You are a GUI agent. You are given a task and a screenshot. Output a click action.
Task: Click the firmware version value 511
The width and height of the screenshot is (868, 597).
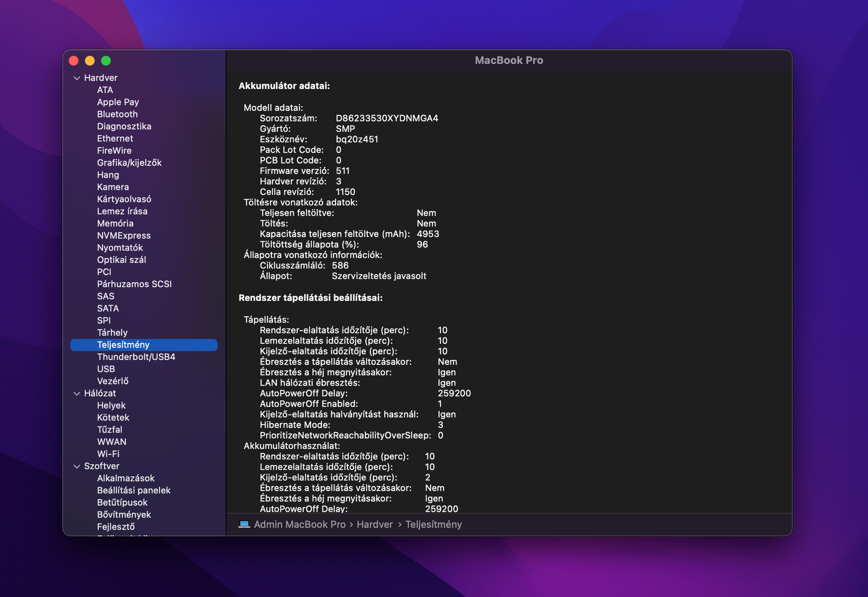343,171
